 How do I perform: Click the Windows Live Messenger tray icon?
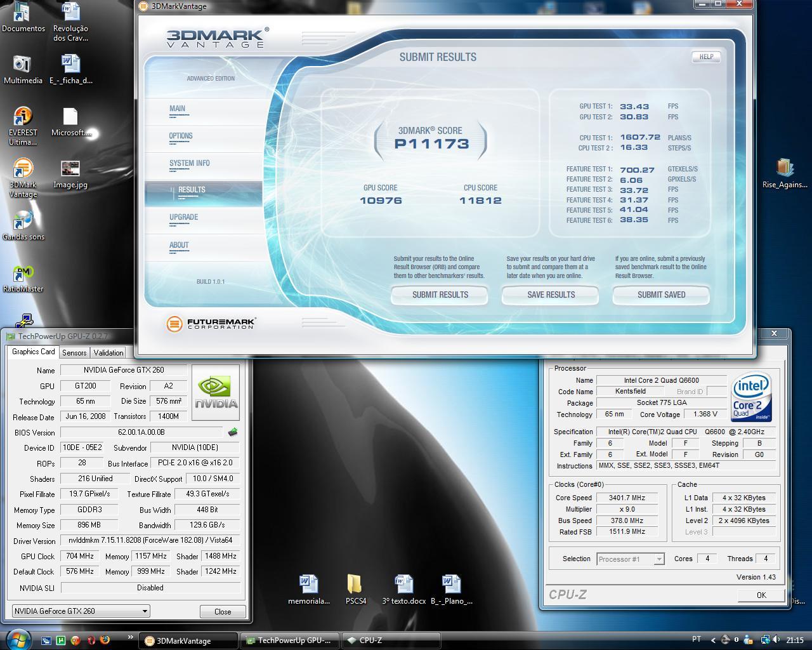[749, 640]
